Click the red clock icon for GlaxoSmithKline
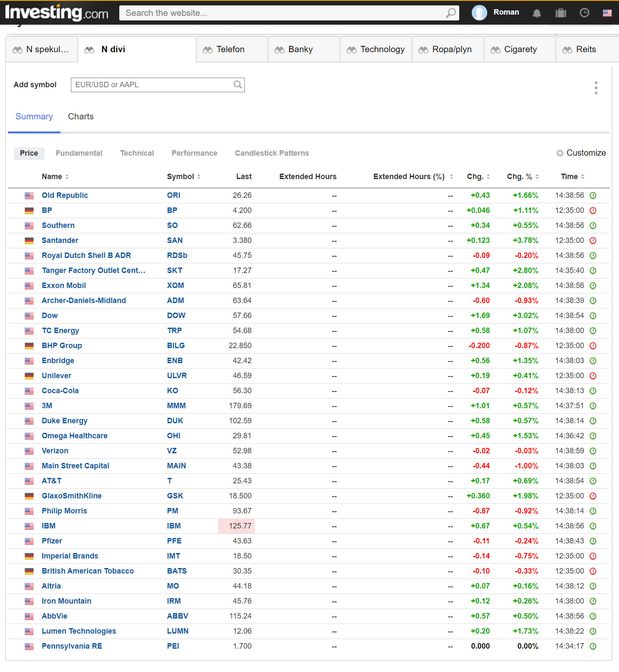Screen dimensions: 619x672 point(593,496)
